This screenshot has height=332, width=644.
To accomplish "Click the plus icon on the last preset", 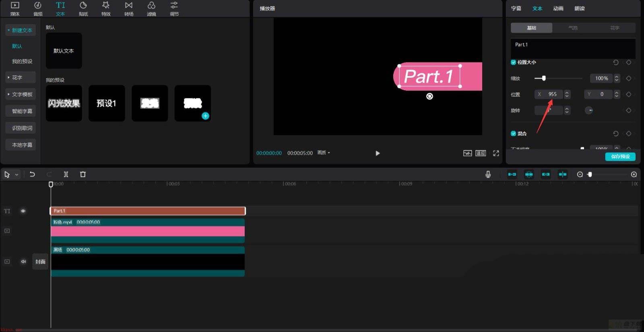I will coord(205,116).
